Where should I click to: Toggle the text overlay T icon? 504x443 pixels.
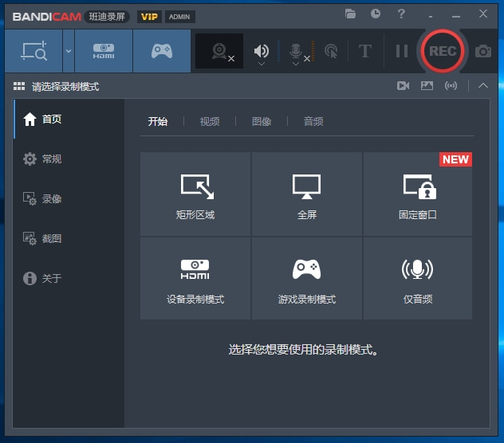365,51
